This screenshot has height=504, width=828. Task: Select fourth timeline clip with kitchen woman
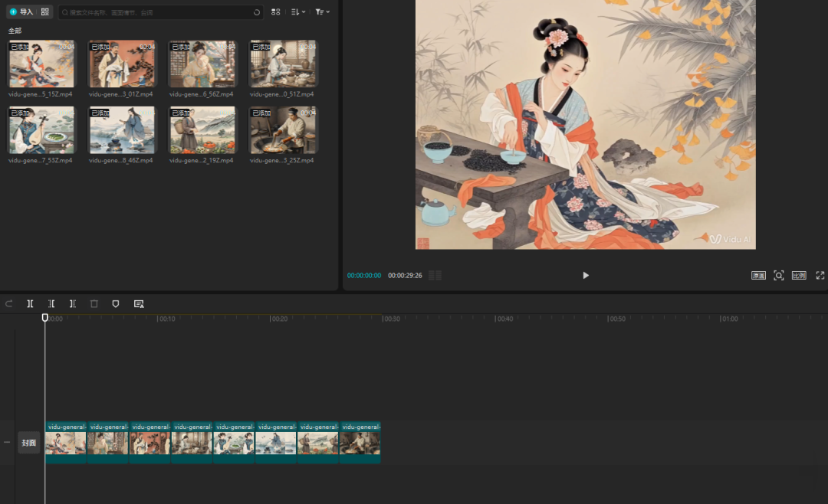[x=192, y=442]
